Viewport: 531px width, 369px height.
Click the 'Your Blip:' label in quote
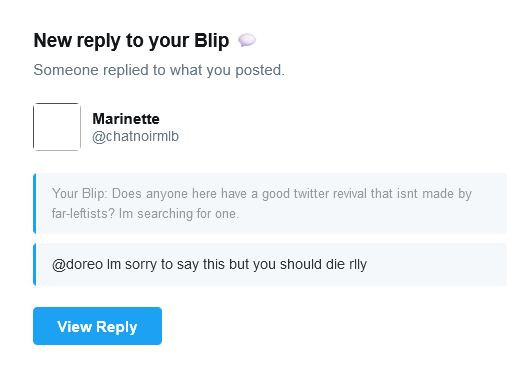coord(80,194)
